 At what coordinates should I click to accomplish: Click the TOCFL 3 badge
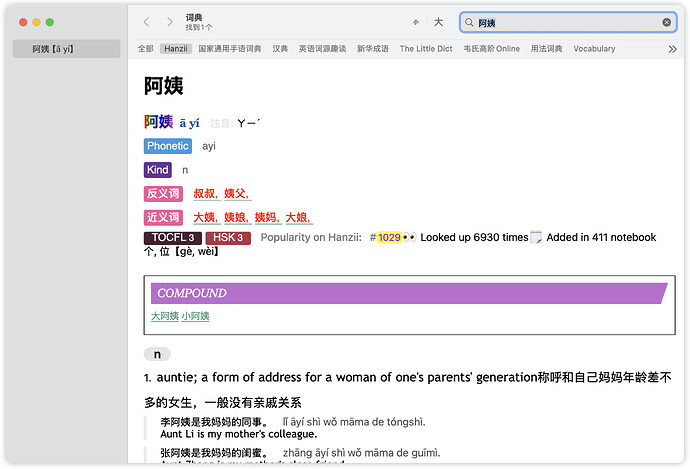point(172,238)
